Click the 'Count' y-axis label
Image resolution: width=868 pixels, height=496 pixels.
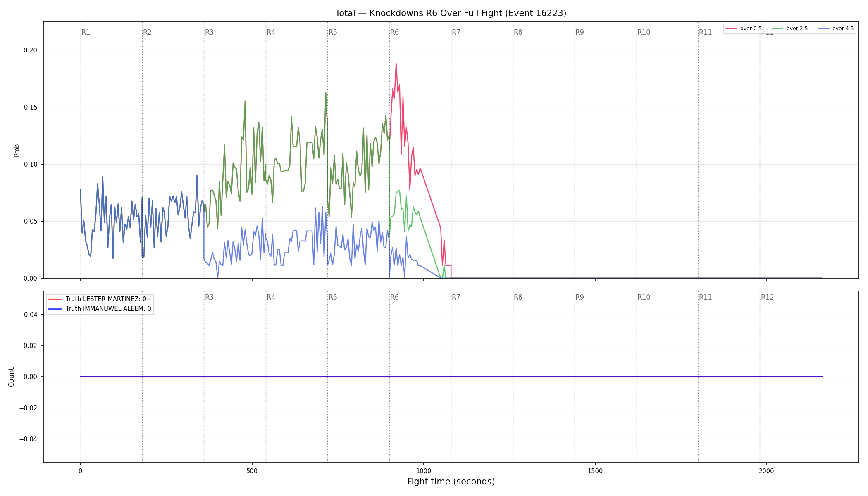point(11,377)
